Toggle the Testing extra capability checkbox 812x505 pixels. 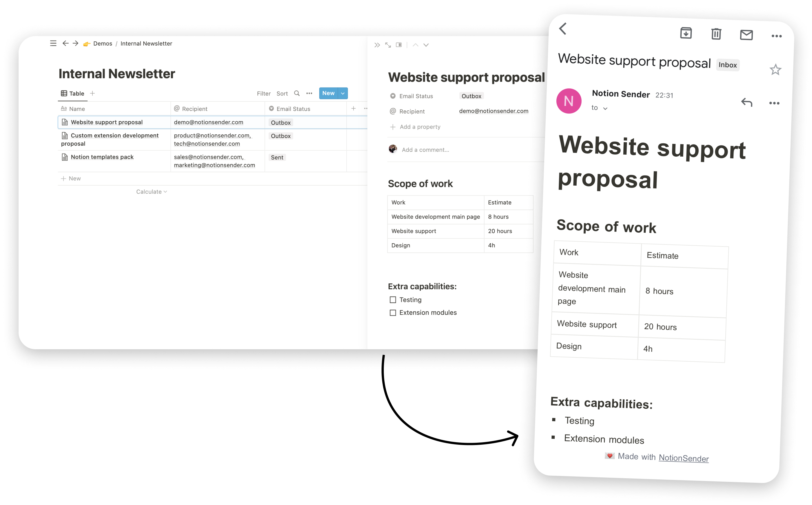(x=392, y=300)
